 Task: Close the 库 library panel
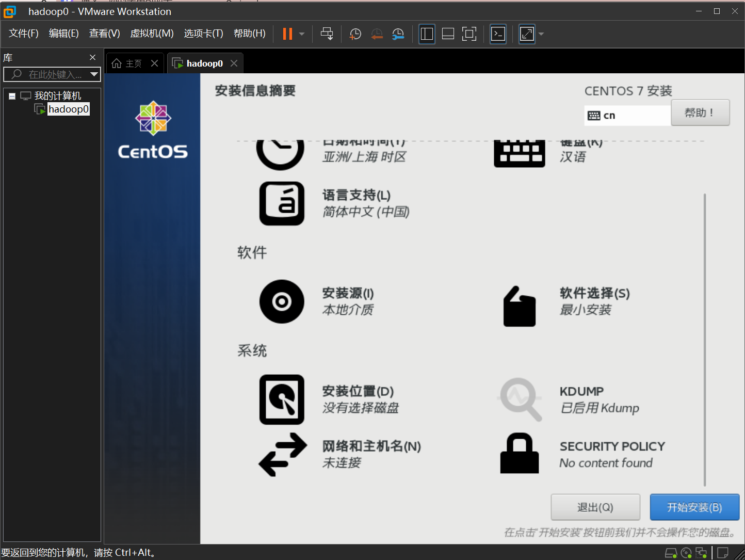click(93, 57)
